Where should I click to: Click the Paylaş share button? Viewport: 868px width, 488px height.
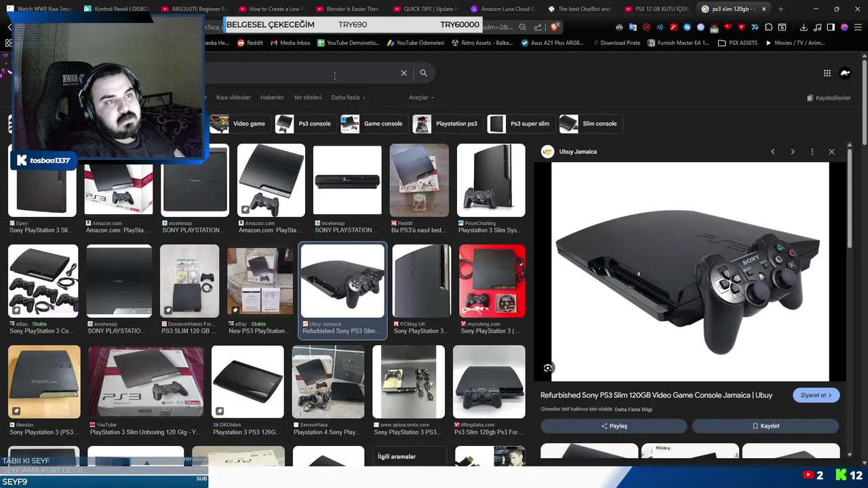(x=614, y=426)
